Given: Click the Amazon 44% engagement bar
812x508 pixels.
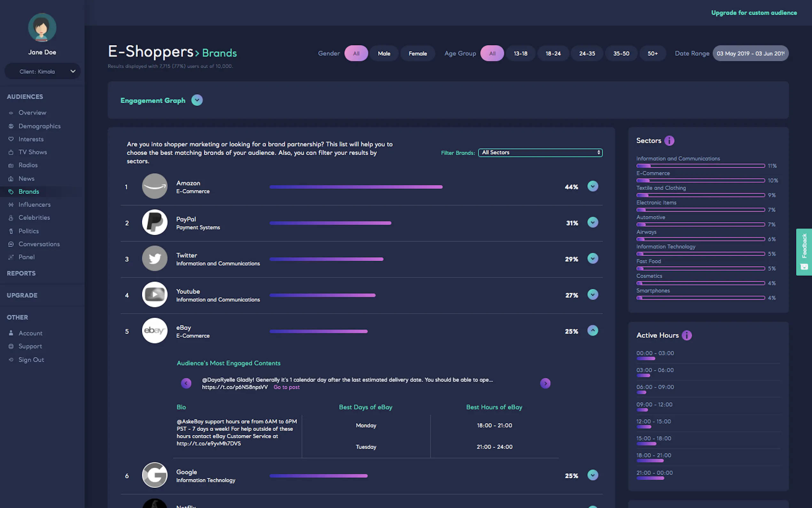Looking at the screenshot, I should click(356, 187).
